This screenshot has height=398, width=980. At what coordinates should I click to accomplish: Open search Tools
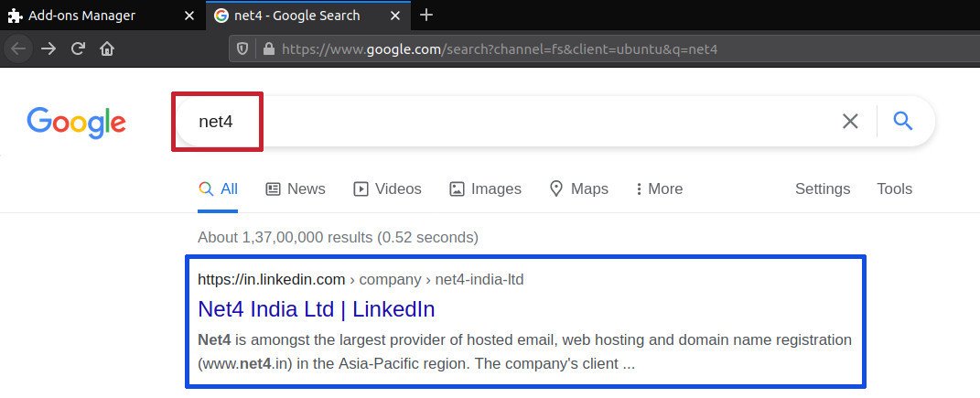(894, 188)
